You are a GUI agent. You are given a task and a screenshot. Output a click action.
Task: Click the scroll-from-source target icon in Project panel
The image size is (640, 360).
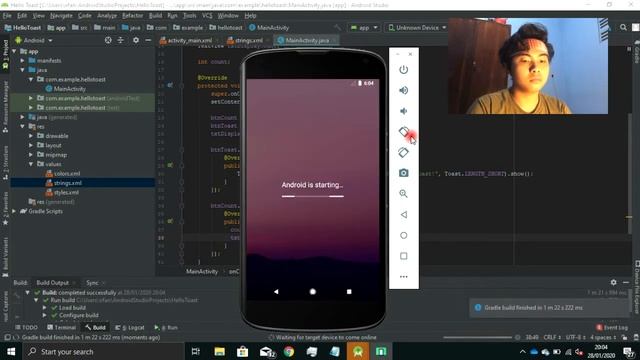coord(108,40)
